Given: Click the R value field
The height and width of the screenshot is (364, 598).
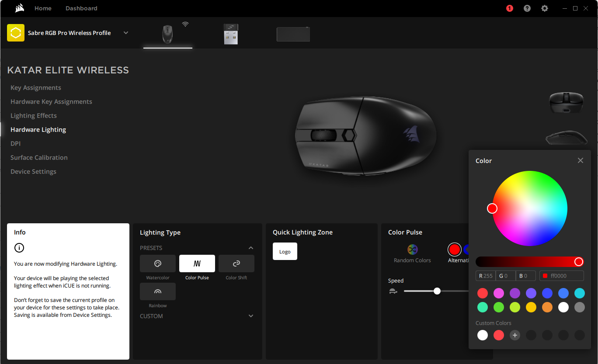Looking at the screenshot, I should 486,276.
